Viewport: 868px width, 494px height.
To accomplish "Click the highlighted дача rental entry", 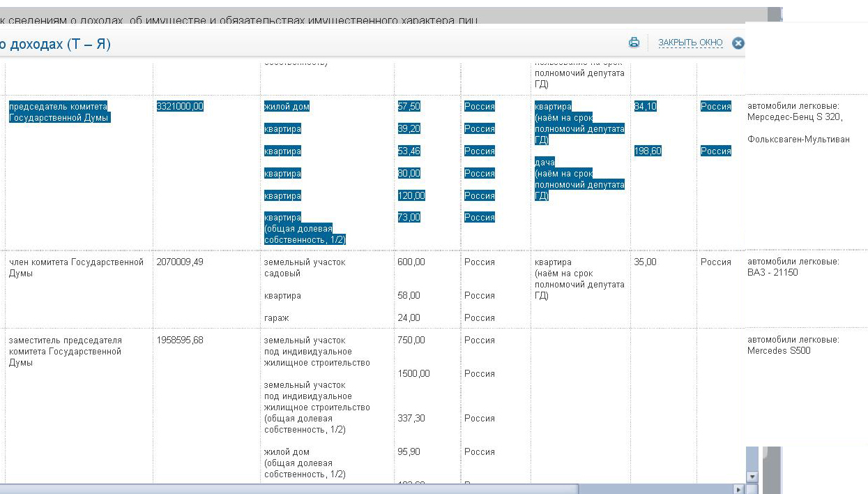I will point(579,179).
